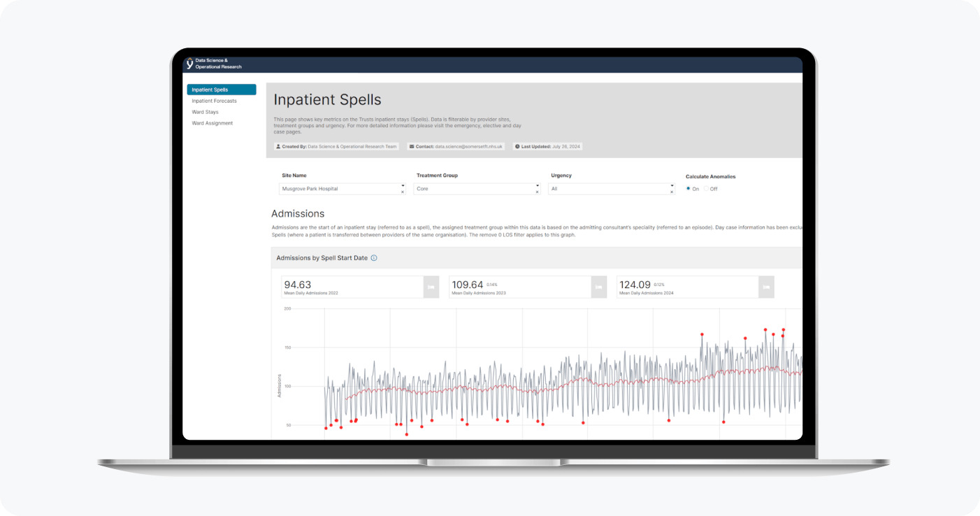The width and height of the screenshot is (980, 516).
Task: Go to Inpatient Forecasts page
Action: tap(215, 101)
